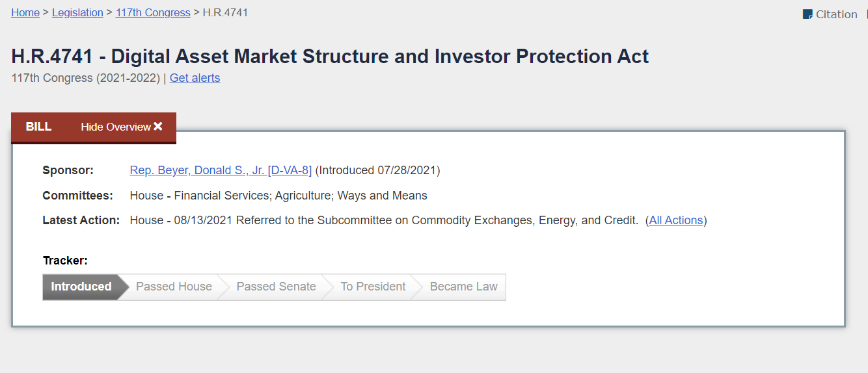
Task: Click the H.R.4741 bill title heading
Action: tap(330, 57)
